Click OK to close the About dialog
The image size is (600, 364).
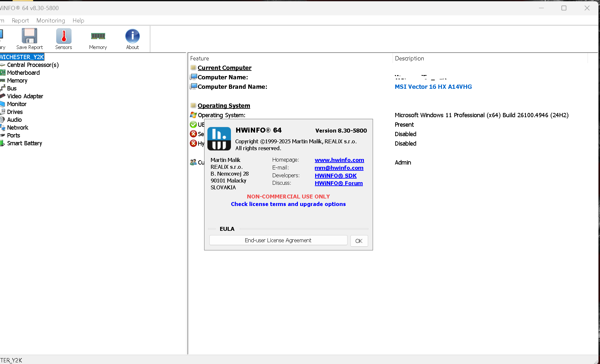pyautogui.click(x=359, y=241)
